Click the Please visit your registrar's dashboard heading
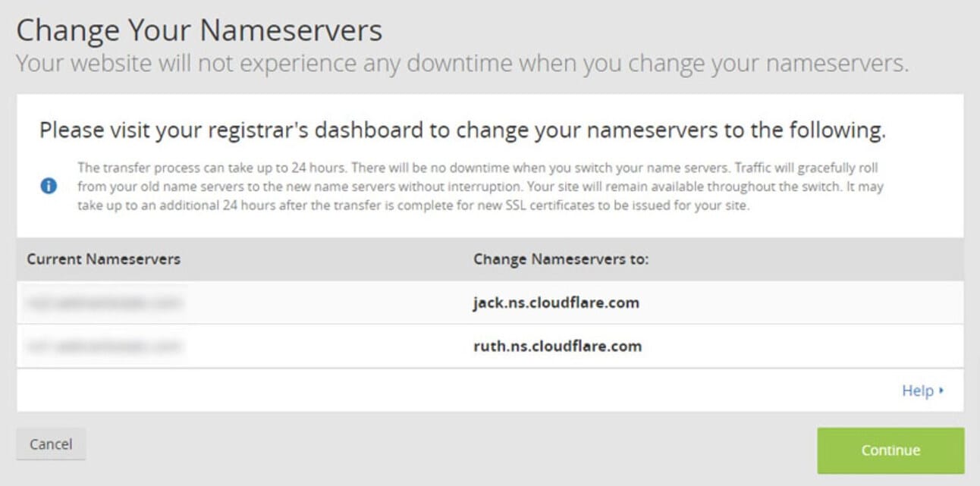 (x=463, y=130)
